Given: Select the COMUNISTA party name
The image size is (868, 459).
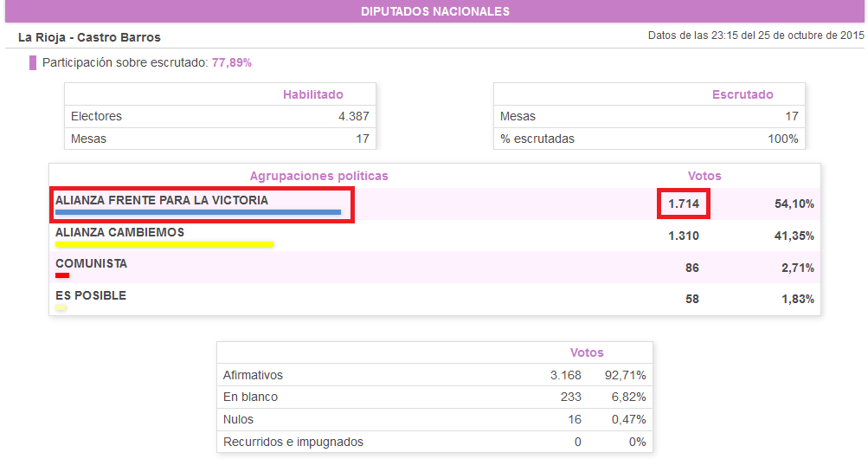Looking at the screenshot, I should point(92,263).
